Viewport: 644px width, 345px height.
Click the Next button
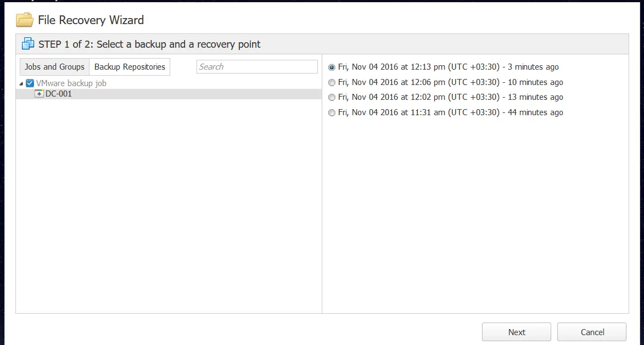pos(517,332)
